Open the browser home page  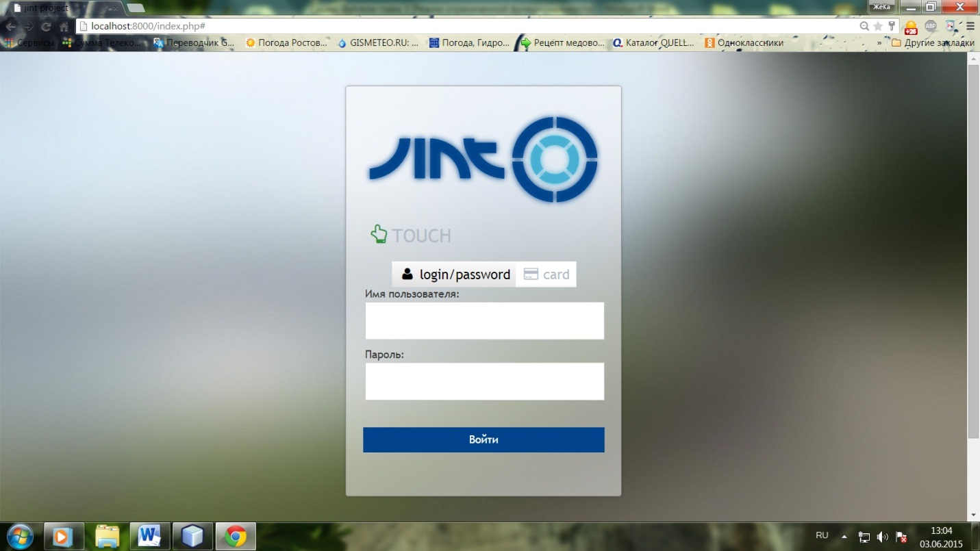click(64, 26)
